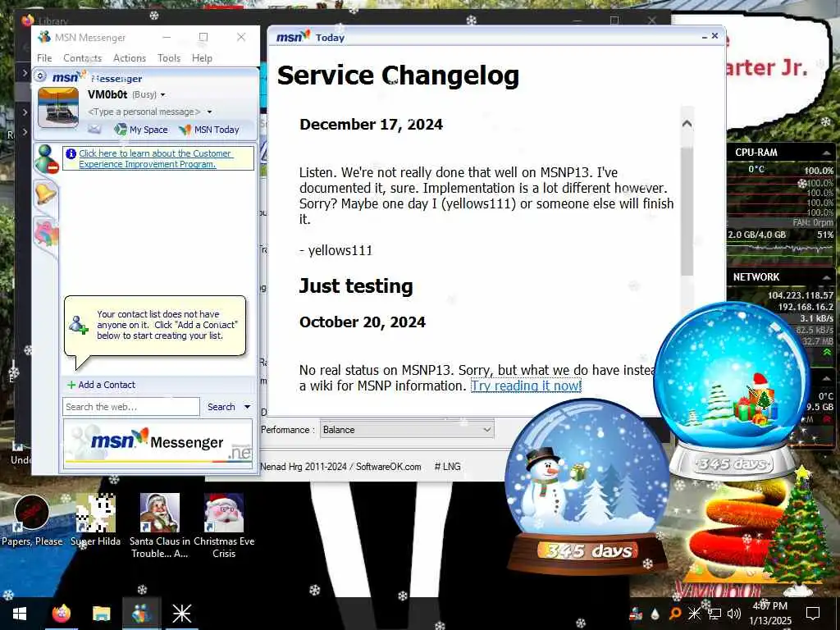This screenshot has width=840, height=630.
Task: Click the # LNG label in background window
Action: click(447, 467)
